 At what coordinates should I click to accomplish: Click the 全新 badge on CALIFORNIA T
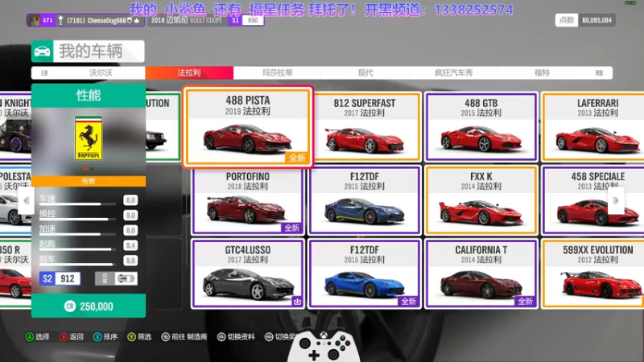pos(525,301)
